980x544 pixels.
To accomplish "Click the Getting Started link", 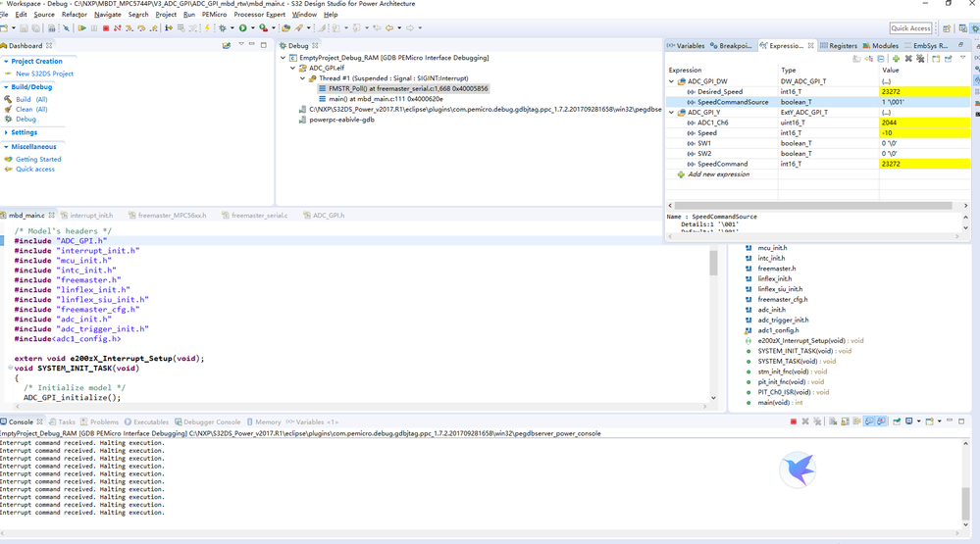I will tap(38, 159).
